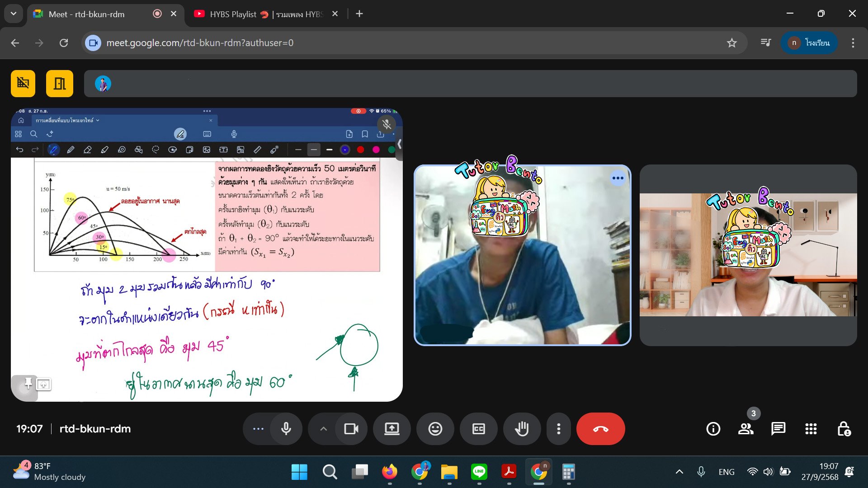Toggle the microphone in Meet controls
This screenshot has height=488, width=868.
(286, 429)
